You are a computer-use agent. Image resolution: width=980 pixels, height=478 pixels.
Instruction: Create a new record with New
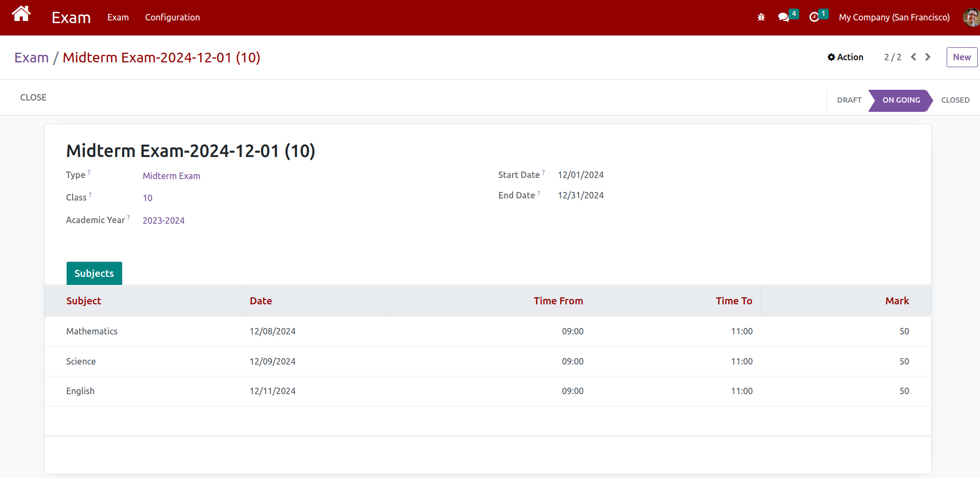point(962,57)
